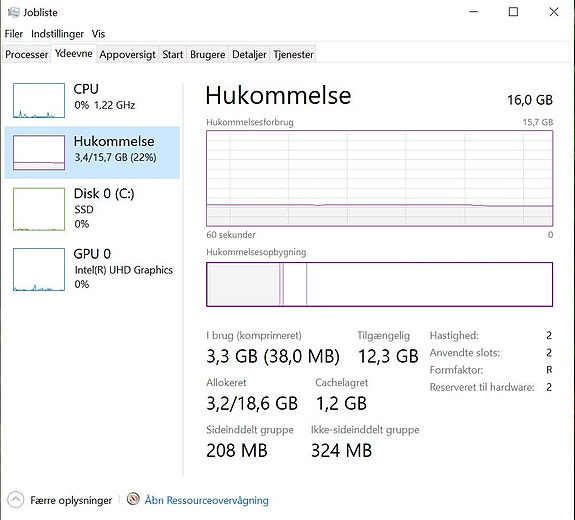Image resolution: width=575 pixels, height=520 pixels.
Task: Click the Hukommelsesforbrug usage graph
Action: coord(380,178)
